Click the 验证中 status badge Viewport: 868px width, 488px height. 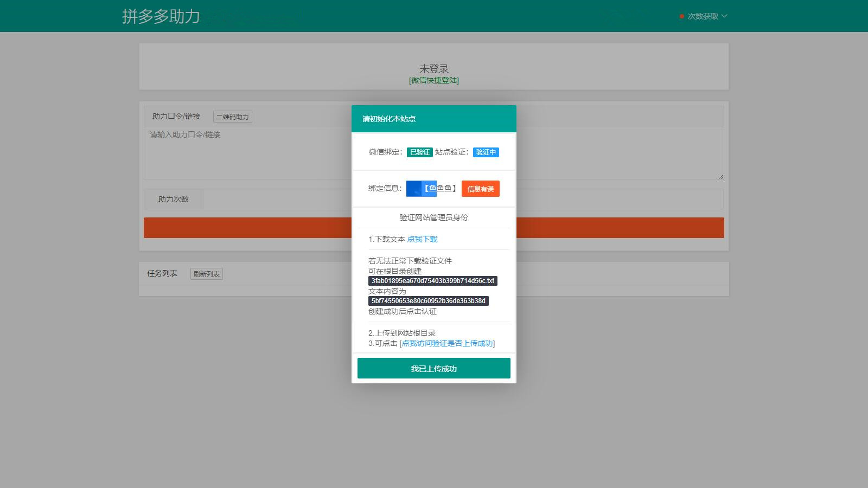[486, 152]
